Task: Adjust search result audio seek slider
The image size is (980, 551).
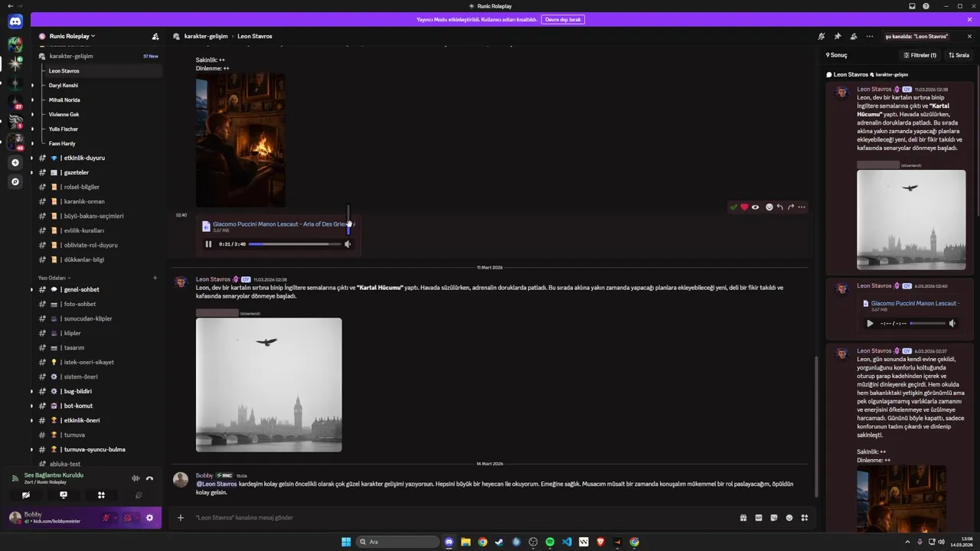Action: point(927,324)
